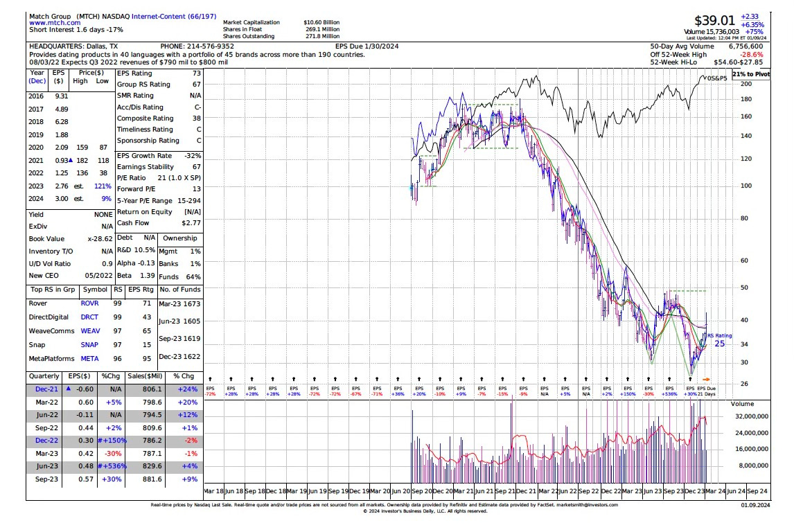
Task: Click the 2023 estimate growth 121%
Action: click(103, 186)
